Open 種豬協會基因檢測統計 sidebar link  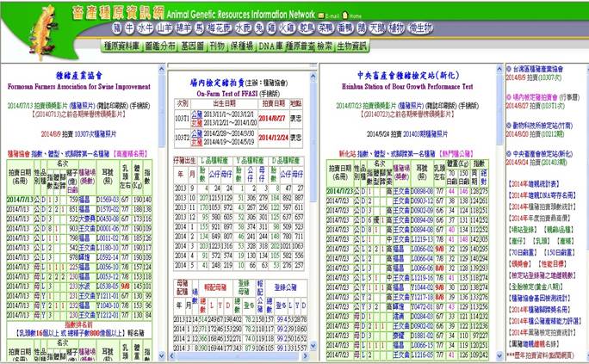click(539, 299)
